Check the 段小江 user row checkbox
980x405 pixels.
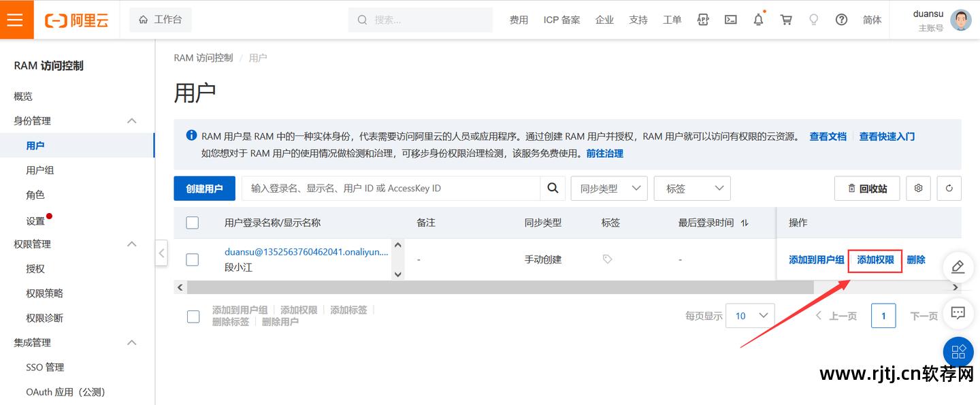pyautogui.click(x=193, y=259)
